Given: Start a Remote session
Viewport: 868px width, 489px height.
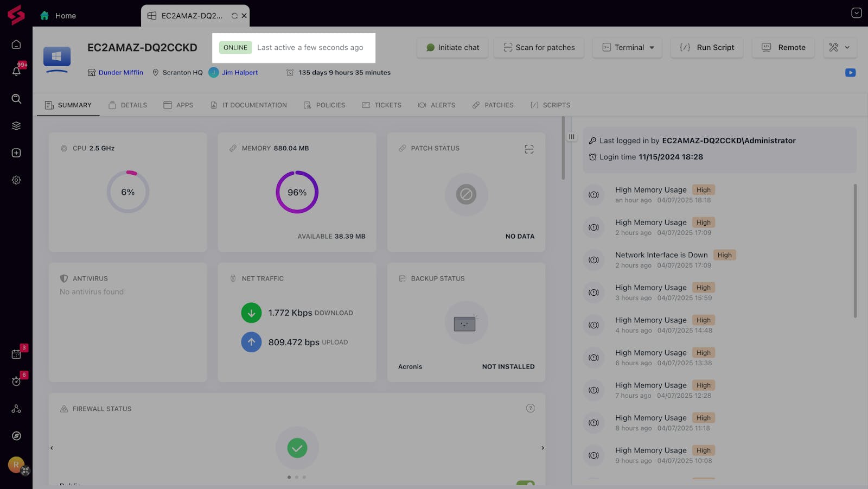Looking at the screenshot, I should [x=783, y=48].
